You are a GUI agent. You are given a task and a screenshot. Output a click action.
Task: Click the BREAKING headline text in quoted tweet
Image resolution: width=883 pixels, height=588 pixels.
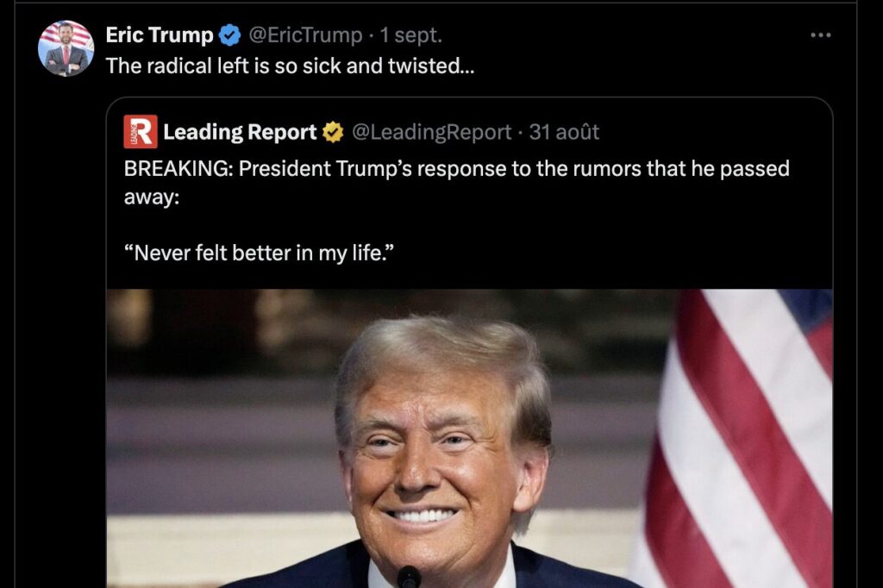(456, 168)
